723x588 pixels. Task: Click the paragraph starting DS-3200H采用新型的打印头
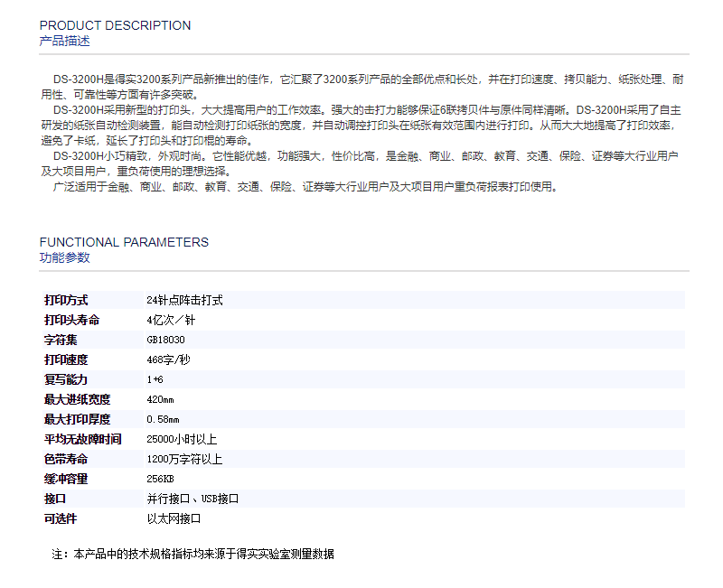[x=361, y=126]
